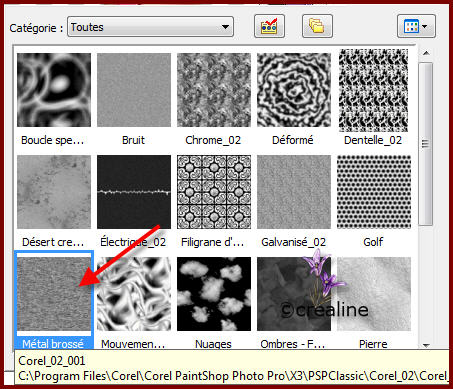Choose the Chrome_02 texture
Screen dimensions: 453x389
[x=214, y=90]
